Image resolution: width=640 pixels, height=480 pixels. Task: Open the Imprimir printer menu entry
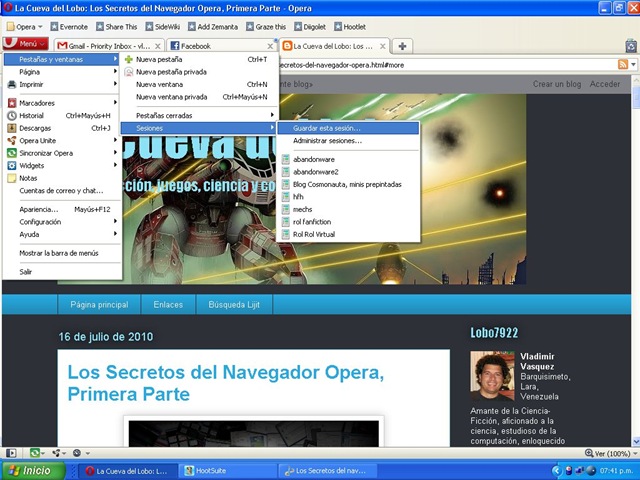click(61, 84)
